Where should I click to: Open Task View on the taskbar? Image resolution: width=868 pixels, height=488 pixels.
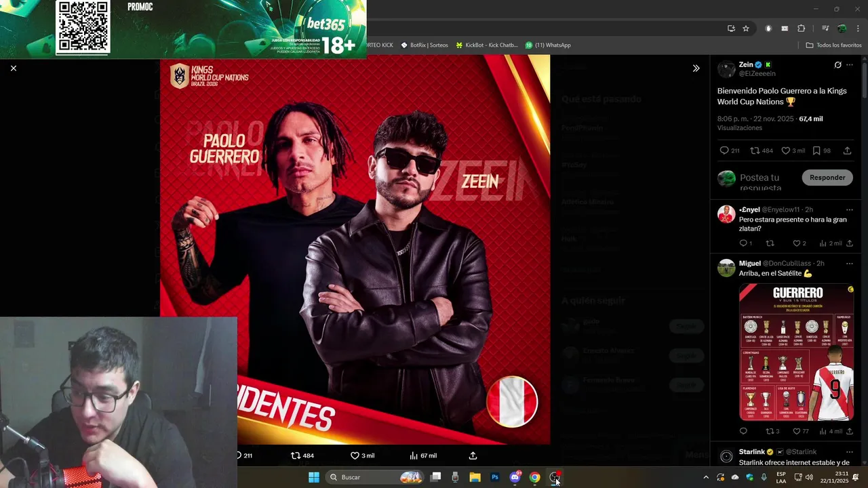[436, 477]
